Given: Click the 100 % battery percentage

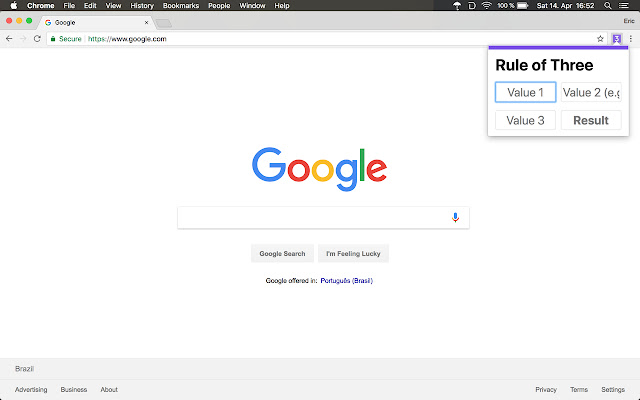Looking at the screenshot, I should (x=506, y=6).
